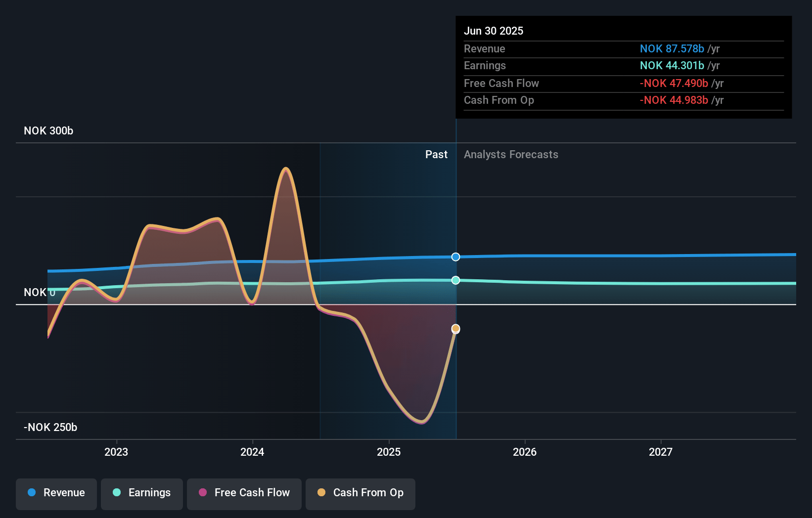Select the Earnings data point marker on chart
This screenshot has width=812, height=518.
click(455, 280)
